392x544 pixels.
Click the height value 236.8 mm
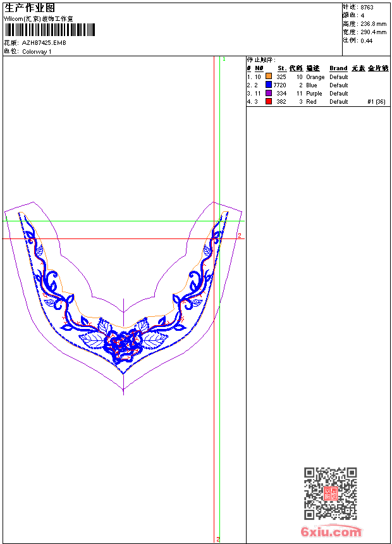[x=373, y=24]
